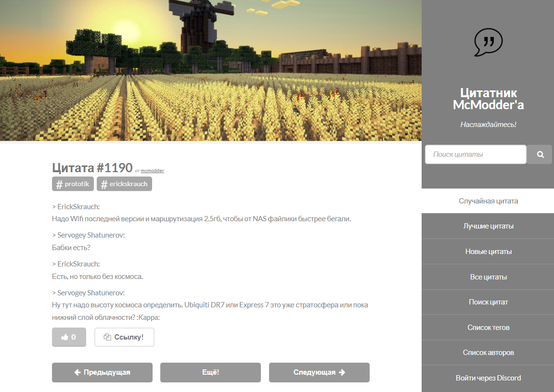The image size is (554, 392).
Task: Click the thumbs-up like button
Action: pyautogui.click(x=69, y=337)
